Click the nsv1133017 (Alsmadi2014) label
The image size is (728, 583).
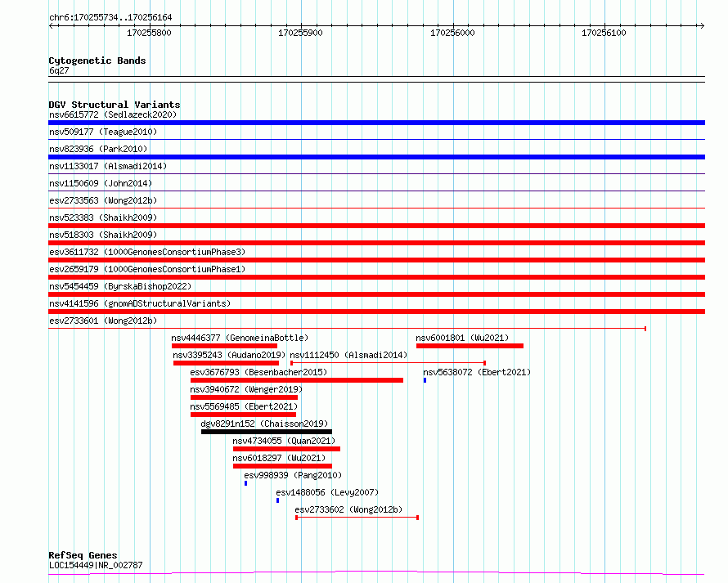tap(108, 166)
